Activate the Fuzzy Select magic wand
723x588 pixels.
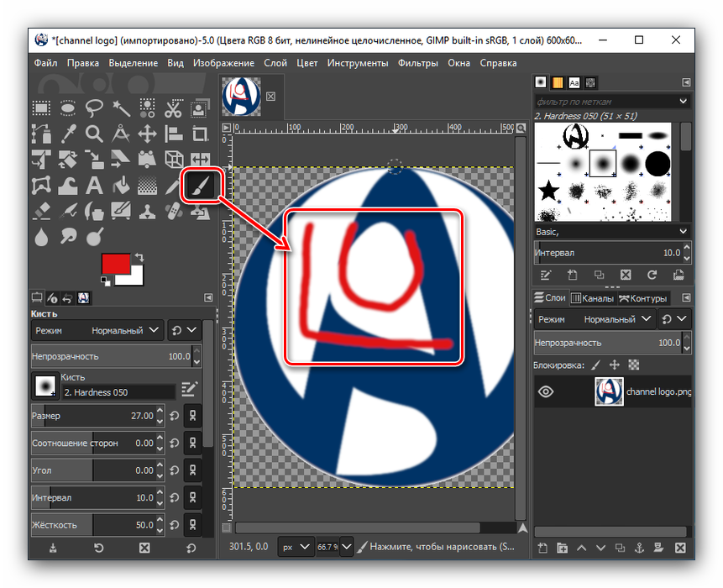(x=121, y=108)
